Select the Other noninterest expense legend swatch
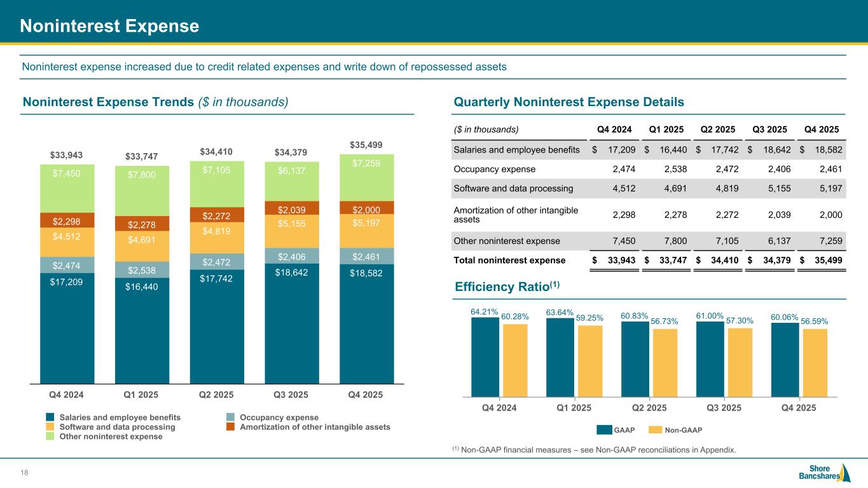 pyautogui.click(x=50, y=437)
